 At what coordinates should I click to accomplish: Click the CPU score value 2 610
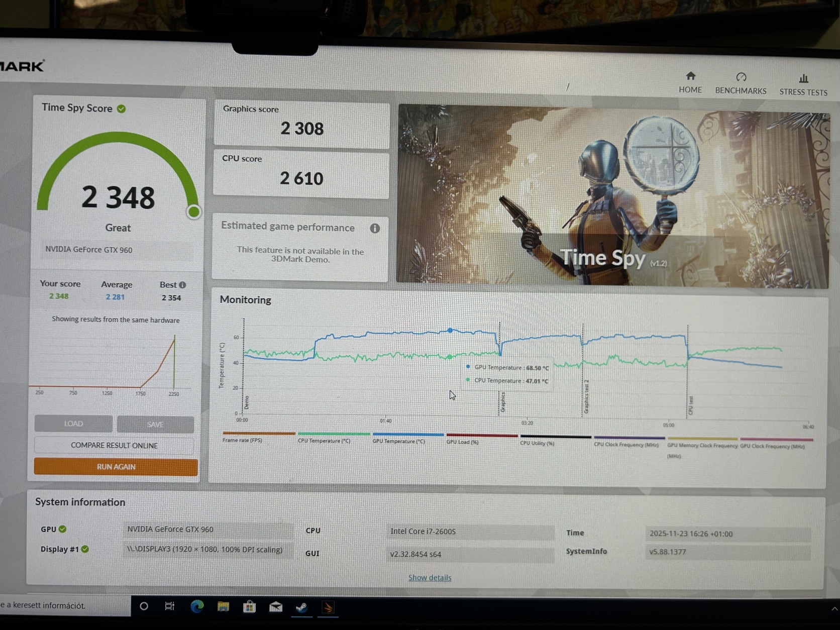(x=301, y=178)
